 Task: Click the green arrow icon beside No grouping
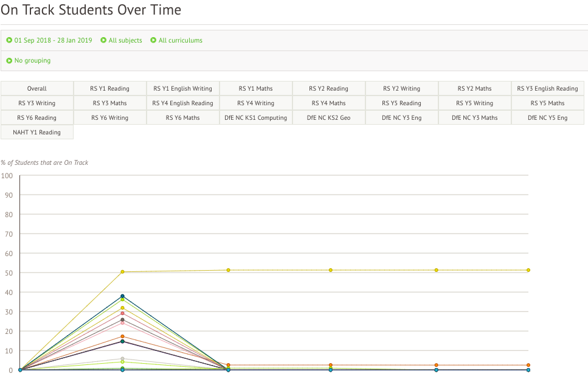pos(9,61)
